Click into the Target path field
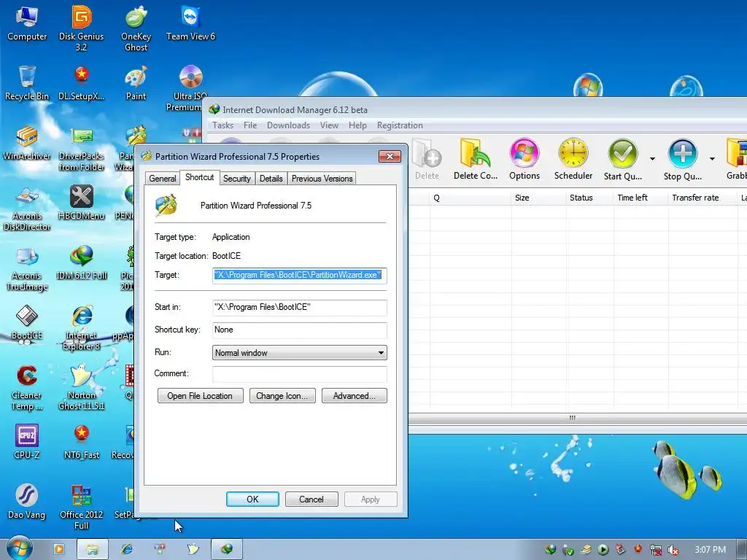 tap(299, 275)
